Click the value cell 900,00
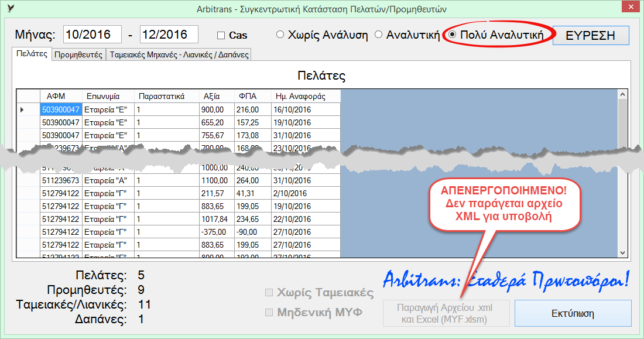 coord(217,109)
